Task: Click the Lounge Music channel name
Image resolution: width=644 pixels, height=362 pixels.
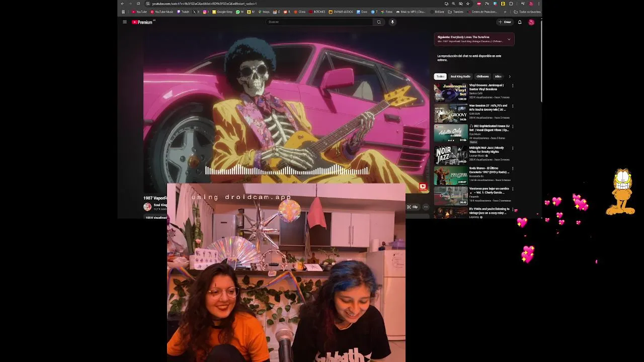Action: [477, 156]
